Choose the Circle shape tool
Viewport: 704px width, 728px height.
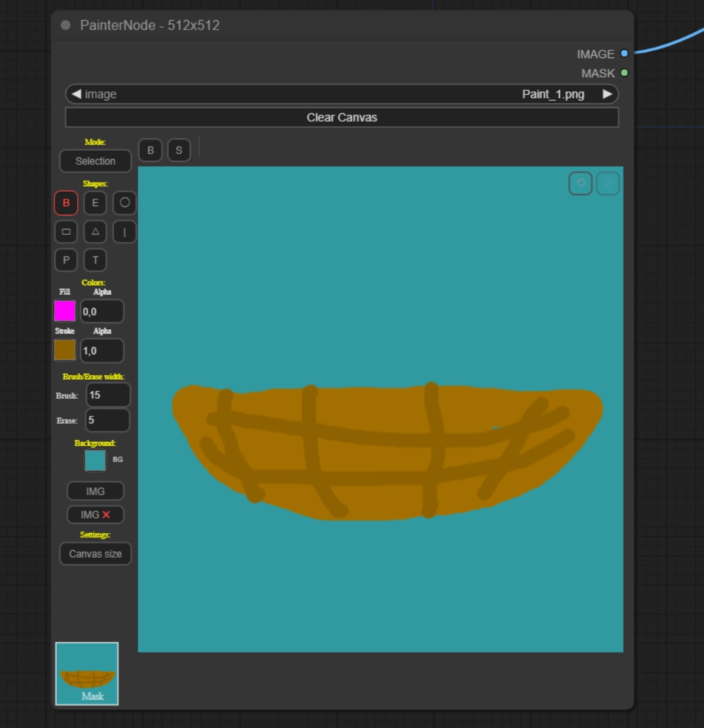pos(125,203)
